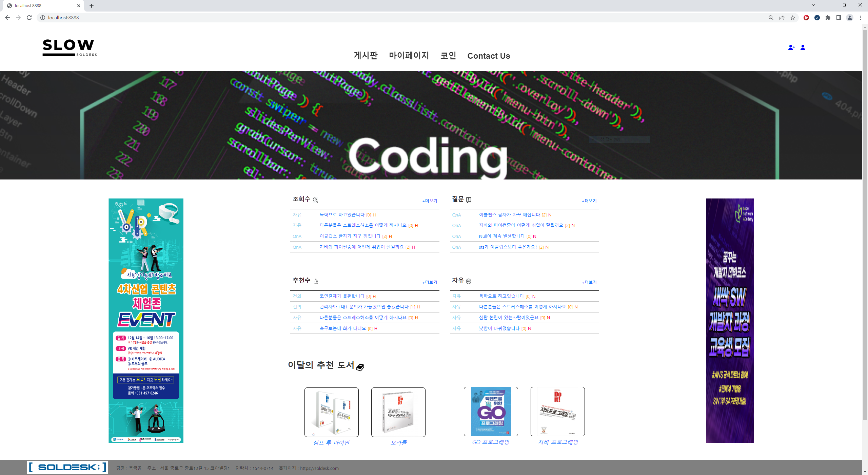Click the login person icon
Image resolution: width=868 pixels, height=475 pixels.
[803, 47]
